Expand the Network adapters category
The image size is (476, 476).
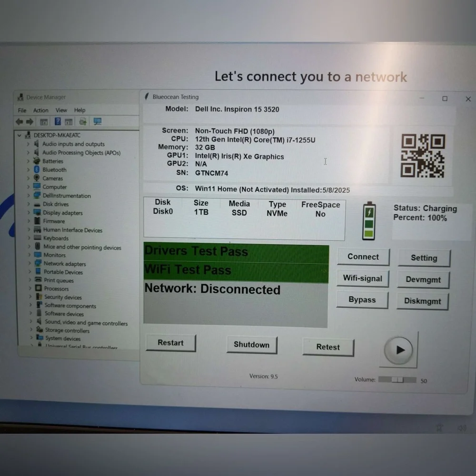click(x=30, y=263)
